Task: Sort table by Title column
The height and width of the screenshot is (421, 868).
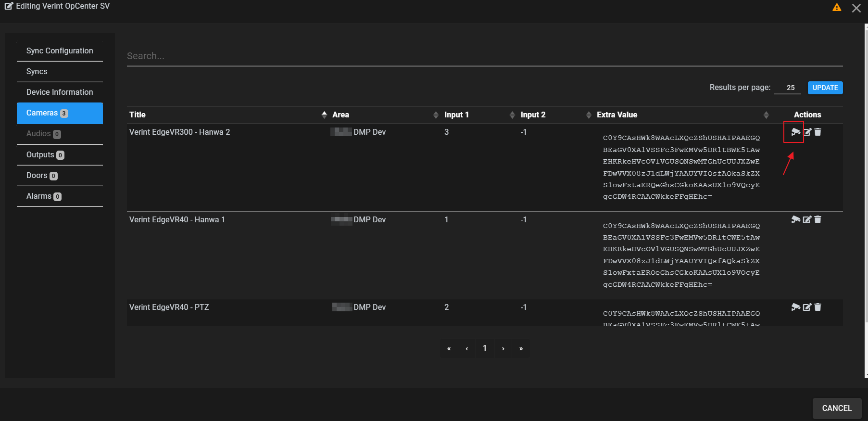Action: (x=324, y=115)
